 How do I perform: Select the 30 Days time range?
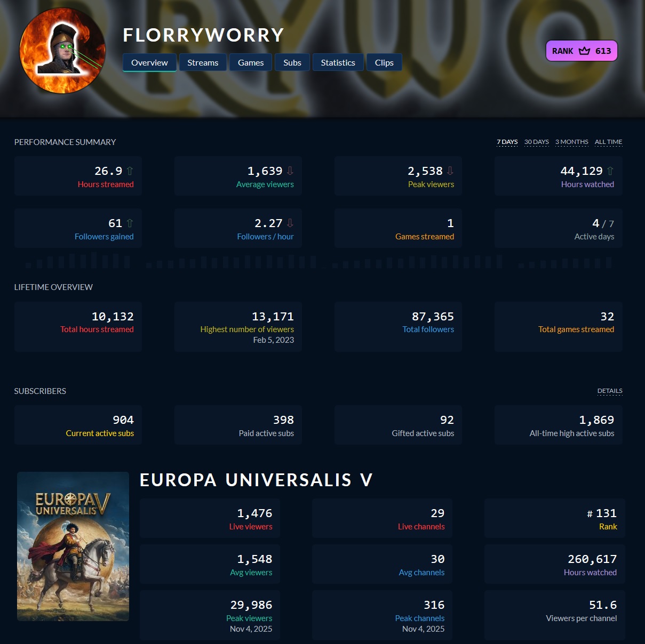tap(536, 142)
